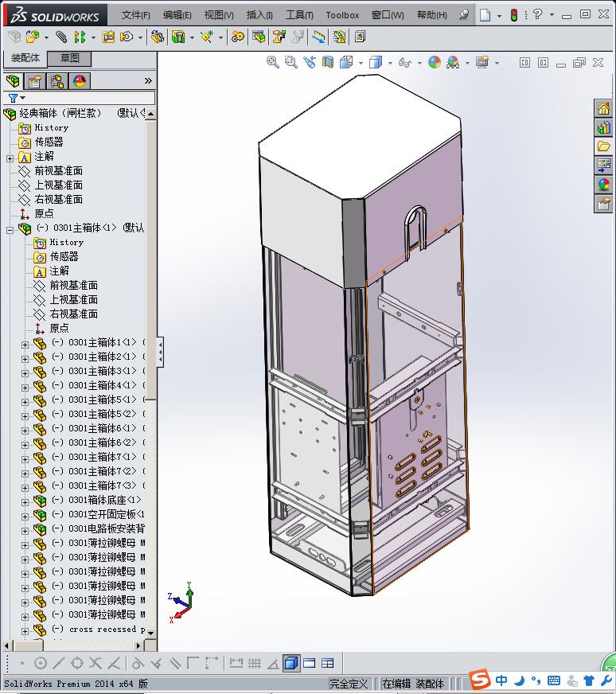Click the New Motion Study icon
Viewport: 616px width, 694px height.
pyautogui.click(x=238, y=37)
